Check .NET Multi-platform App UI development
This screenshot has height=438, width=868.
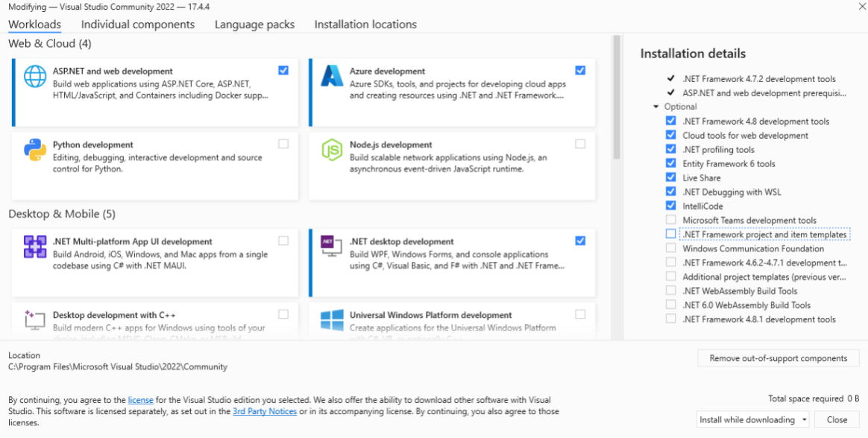(283, 241)
